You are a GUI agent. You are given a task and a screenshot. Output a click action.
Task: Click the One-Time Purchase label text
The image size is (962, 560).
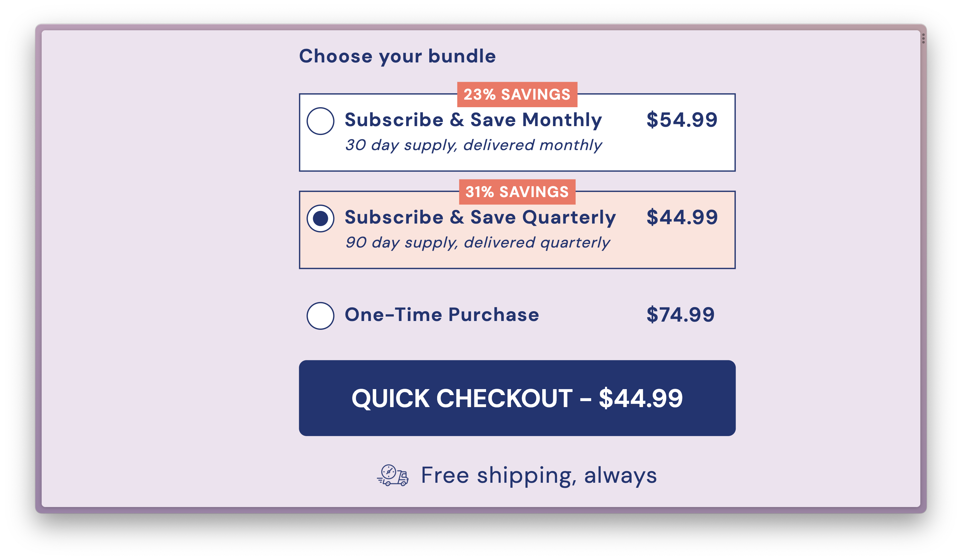[x=442, y=315]
